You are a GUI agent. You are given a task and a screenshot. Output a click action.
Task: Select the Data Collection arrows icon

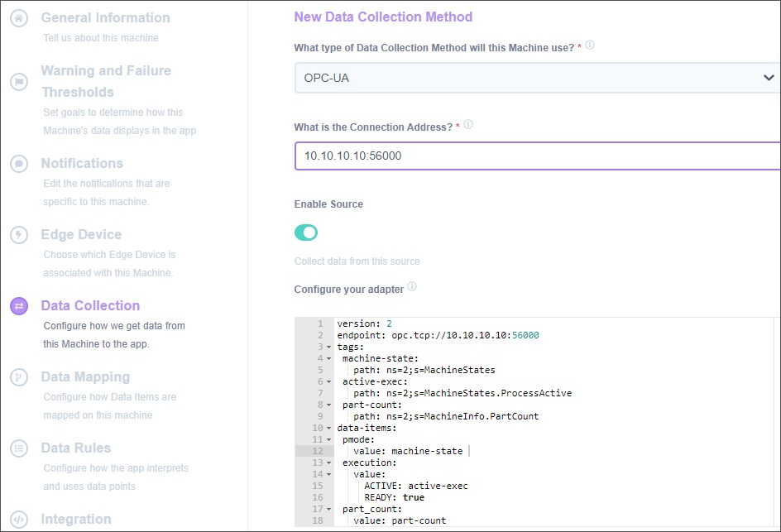18,305
